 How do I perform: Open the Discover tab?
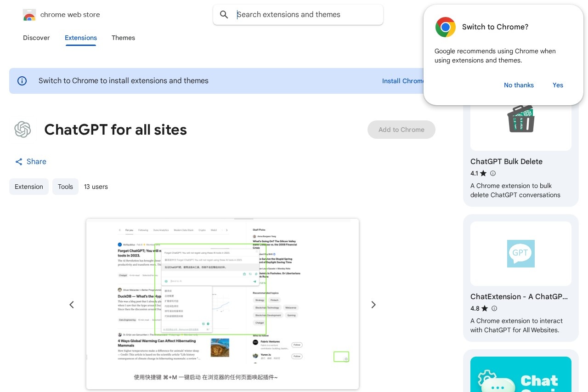[x=36, y=38]
